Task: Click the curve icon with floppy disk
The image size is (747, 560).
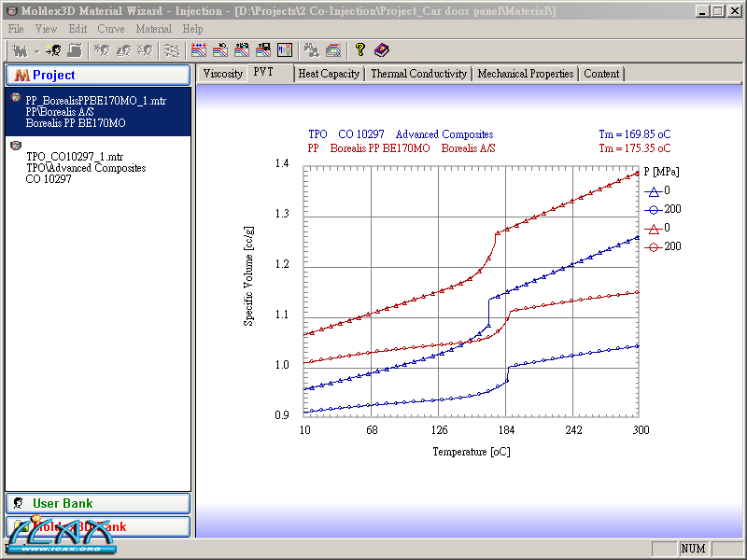Action: point(263,50)
